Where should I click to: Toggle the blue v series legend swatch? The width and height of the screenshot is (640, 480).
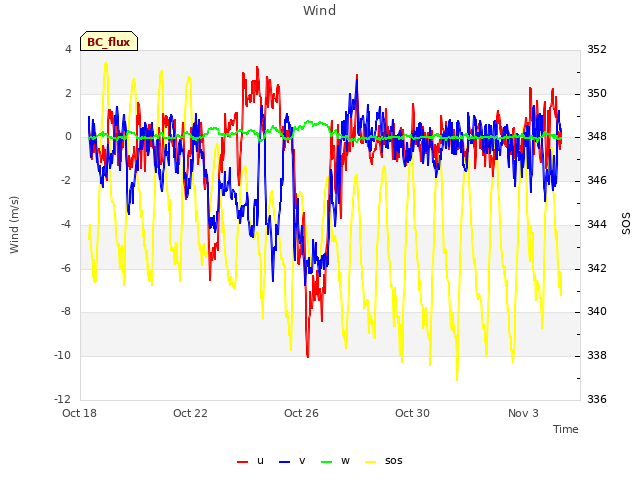284,462
